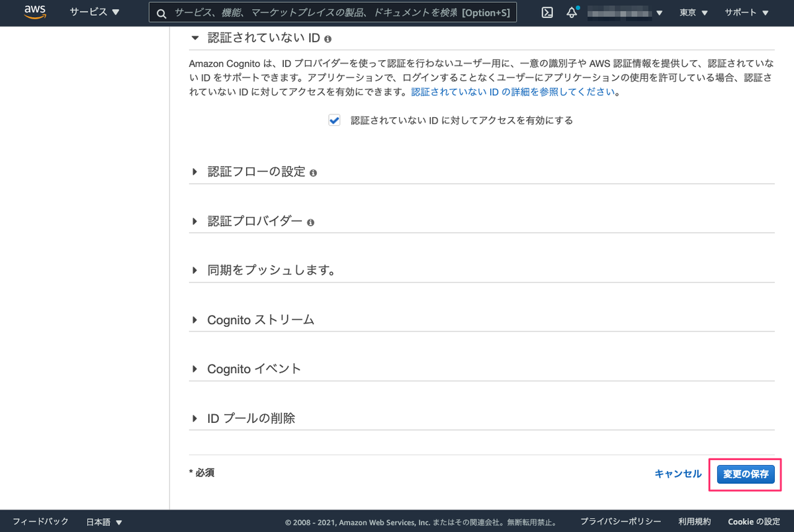Click the checkbox tick for unauthenticated access
794x532 pixels.
click(x=334, y=120)
